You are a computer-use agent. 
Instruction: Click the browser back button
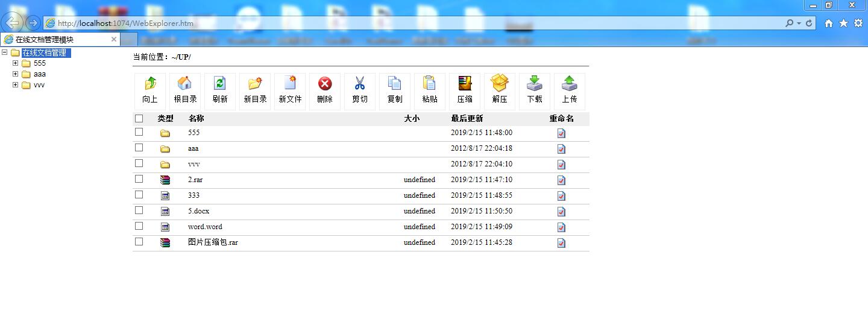coord(12,23)
